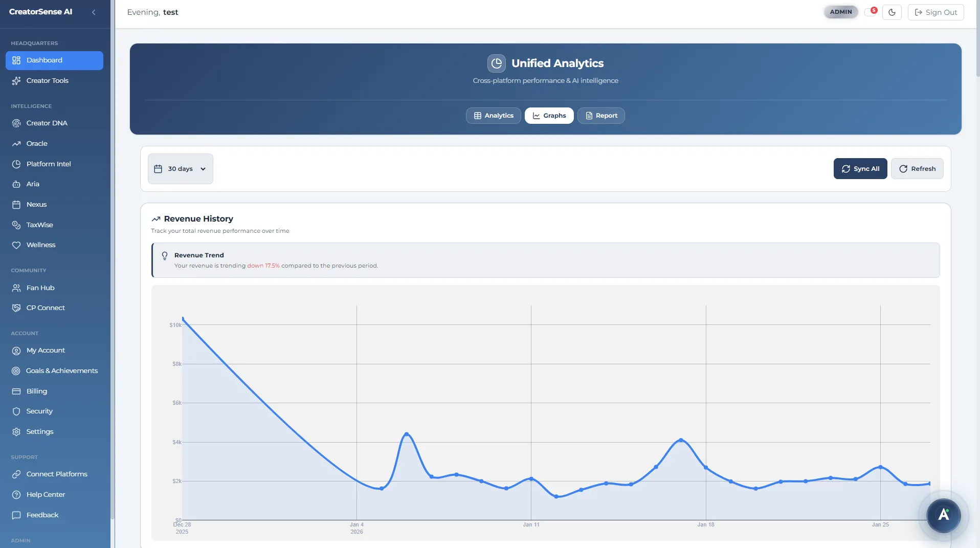This screenshot has width=980, height=548.
Task: Collapse the sidebar using the chevron
Action: (x=94, y=12)
